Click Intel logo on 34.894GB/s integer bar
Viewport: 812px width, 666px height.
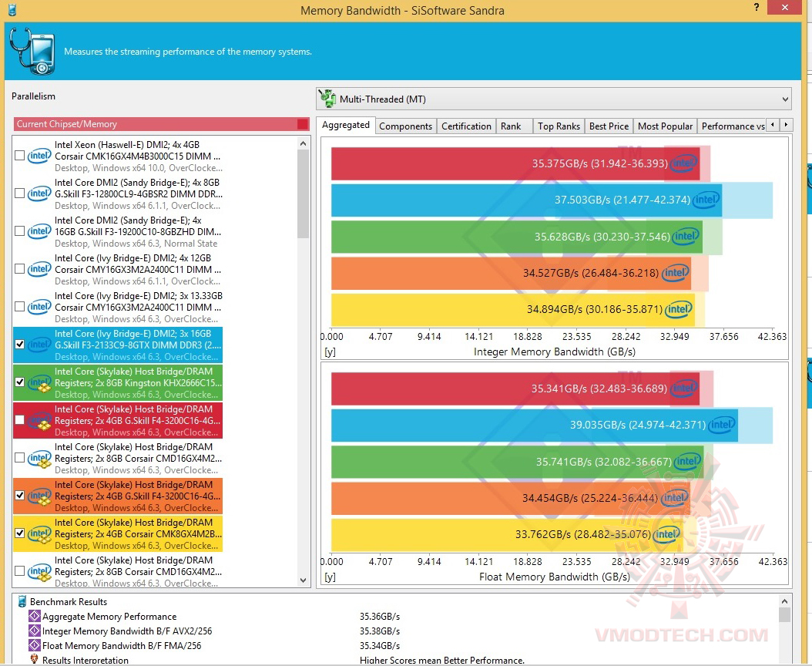(679, 309)
